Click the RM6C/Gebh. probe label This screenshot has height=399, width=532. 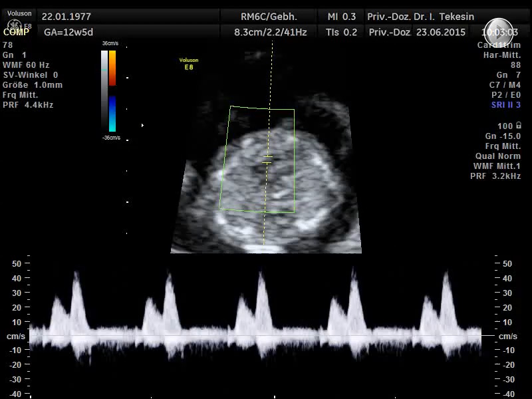click(x=269, y=16)
